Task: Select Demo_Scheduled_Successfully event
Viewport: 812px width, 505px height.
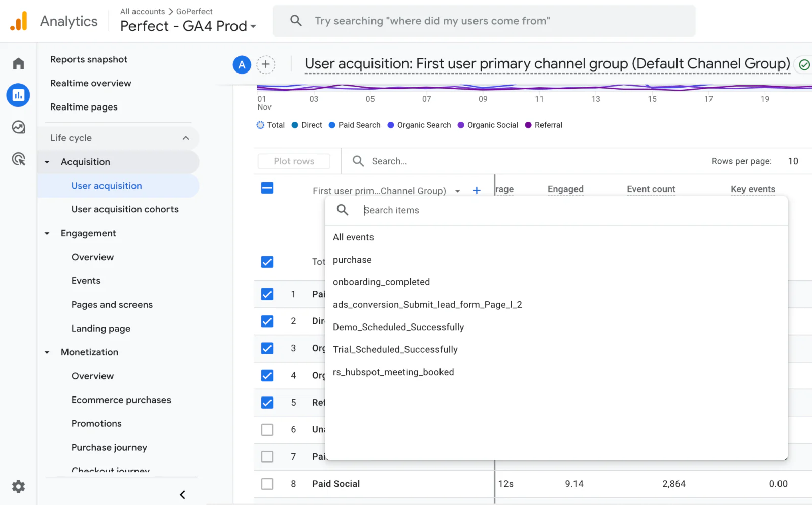Action: (x=556, y=327)
